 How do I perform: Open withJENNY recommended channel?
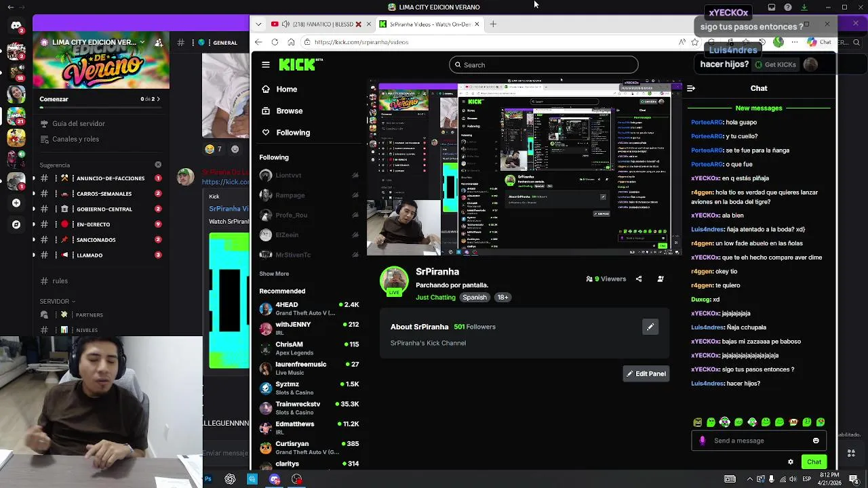click(309, 329)
